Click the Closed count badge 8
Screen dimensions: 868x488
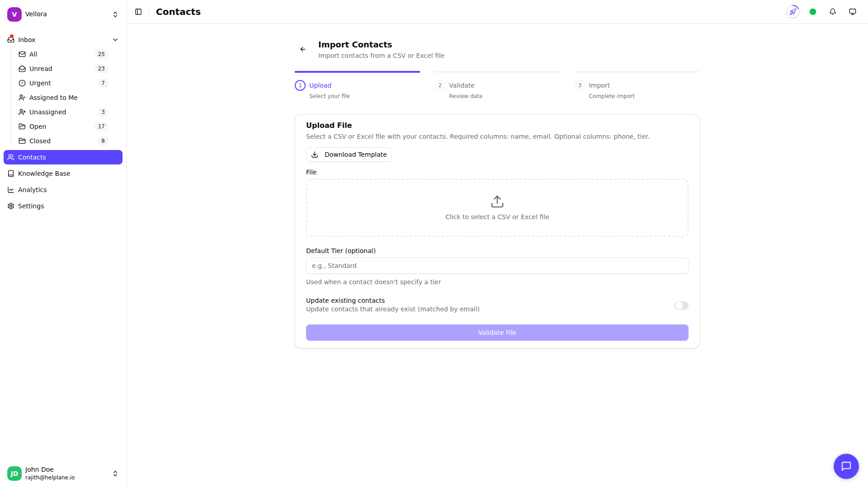[x=103, y=141]
